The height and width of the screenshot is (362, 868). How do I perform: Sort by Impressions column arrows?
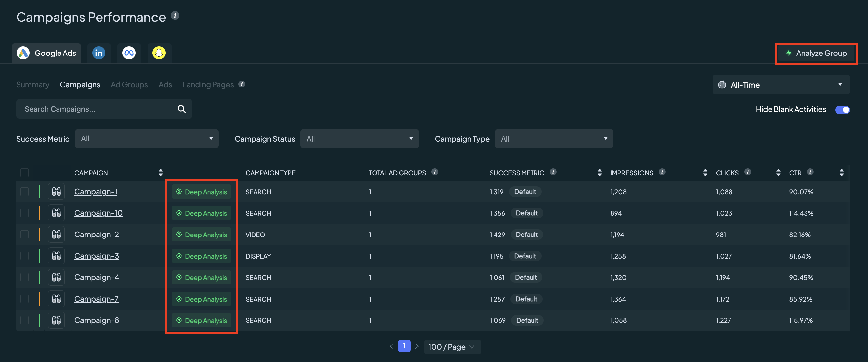705,173
